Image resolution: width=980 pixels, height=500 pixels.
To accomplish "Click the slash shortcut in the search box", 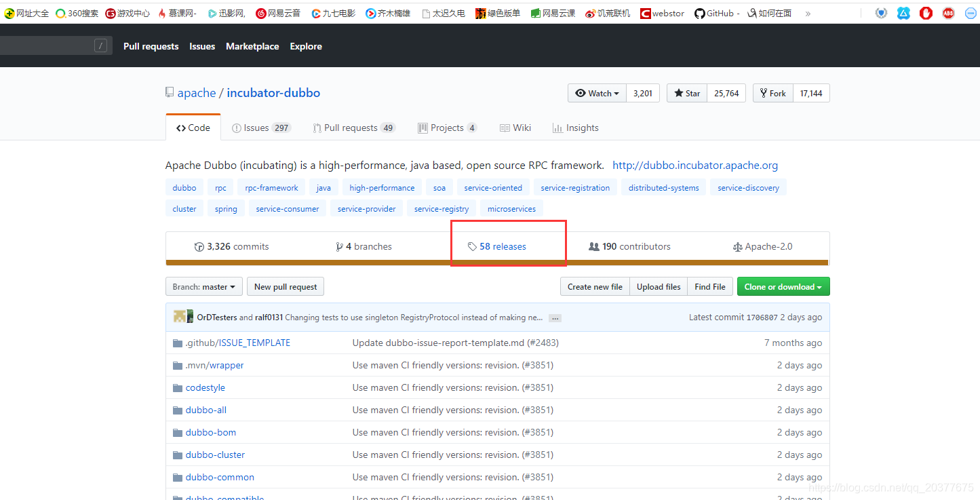I will click(x=100, y=45).
